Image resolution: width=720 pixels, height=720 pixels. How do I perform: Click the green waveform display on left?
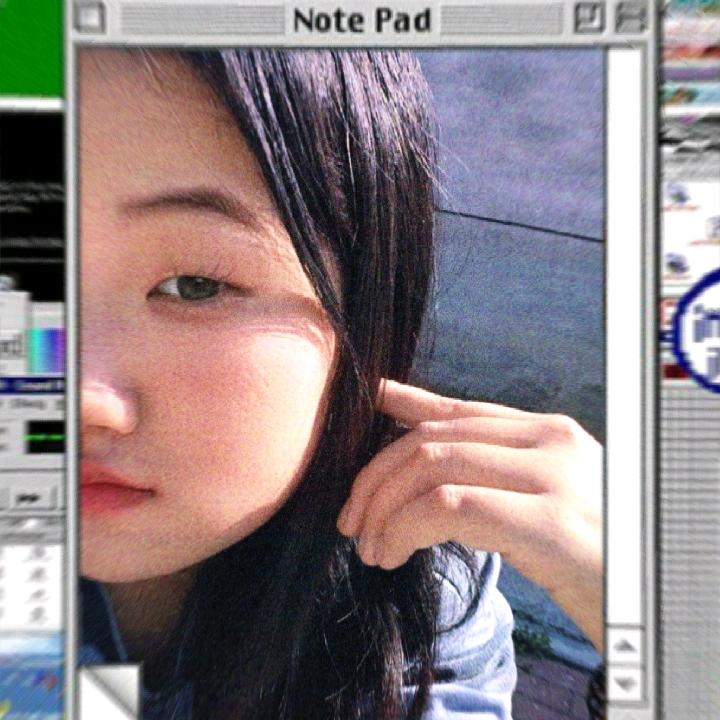(x=46, y=436)
